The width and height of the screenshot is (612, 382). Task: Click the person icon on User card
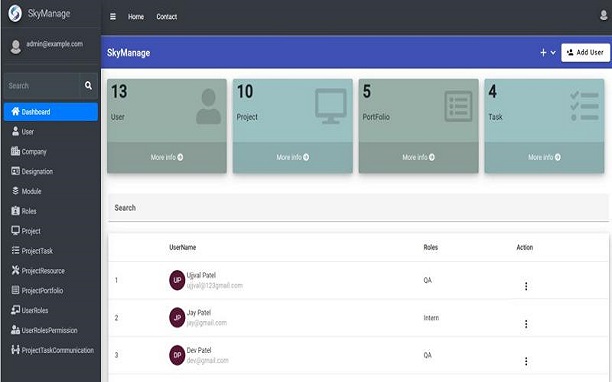pyautogui.click(x=208, y=106)
